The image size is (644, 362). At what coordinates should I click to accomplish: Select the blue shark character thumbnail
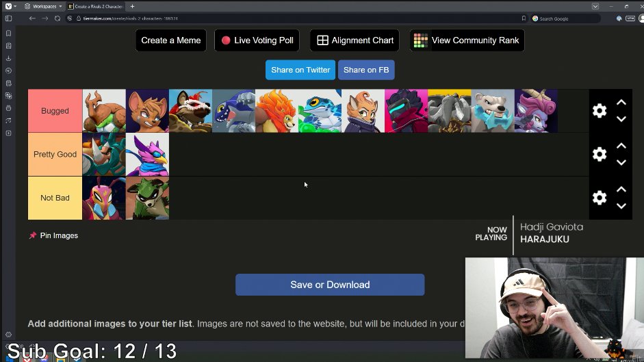coord(233,111)
